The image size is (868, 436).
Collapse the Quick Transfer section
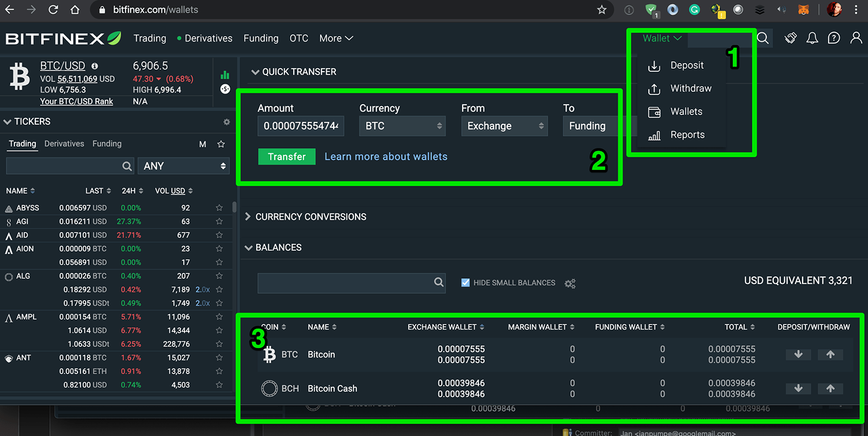255,72
